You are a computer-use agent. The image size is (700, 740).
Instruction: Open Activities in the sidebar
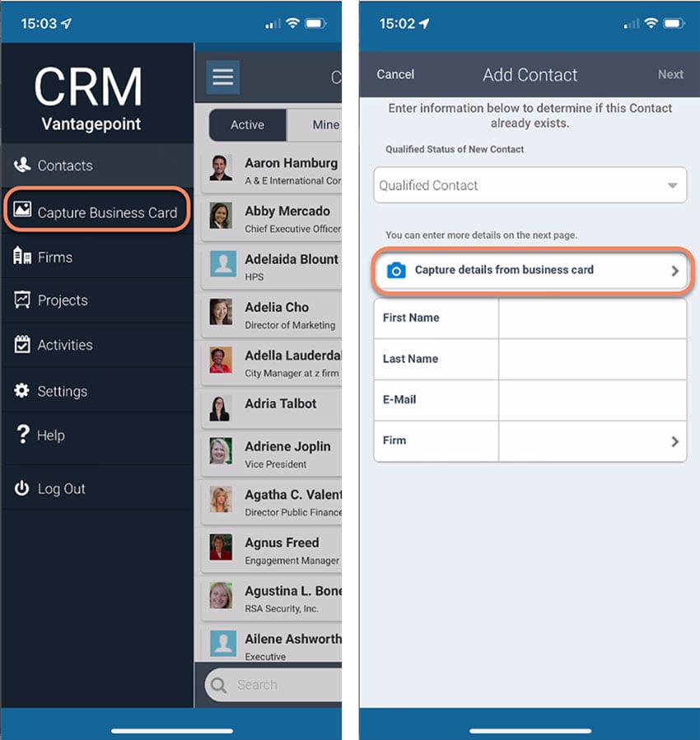click(x=97, y=345)
